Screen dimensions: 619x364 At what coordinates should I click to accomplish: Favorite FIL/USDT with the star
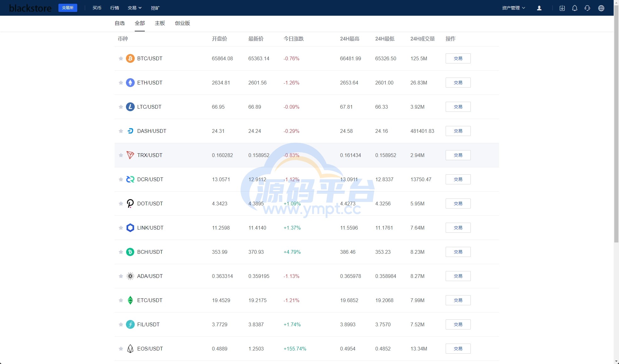[121, 324]
